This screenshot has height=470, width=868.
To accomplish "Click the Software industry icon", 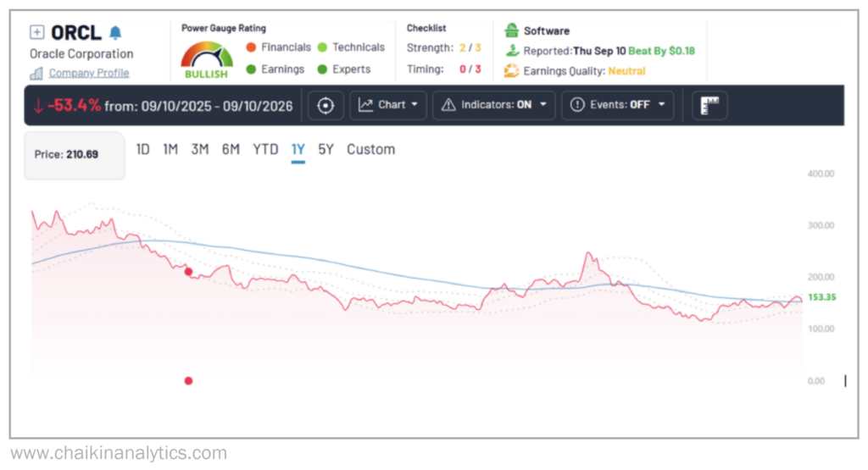I will click(511, 30).
